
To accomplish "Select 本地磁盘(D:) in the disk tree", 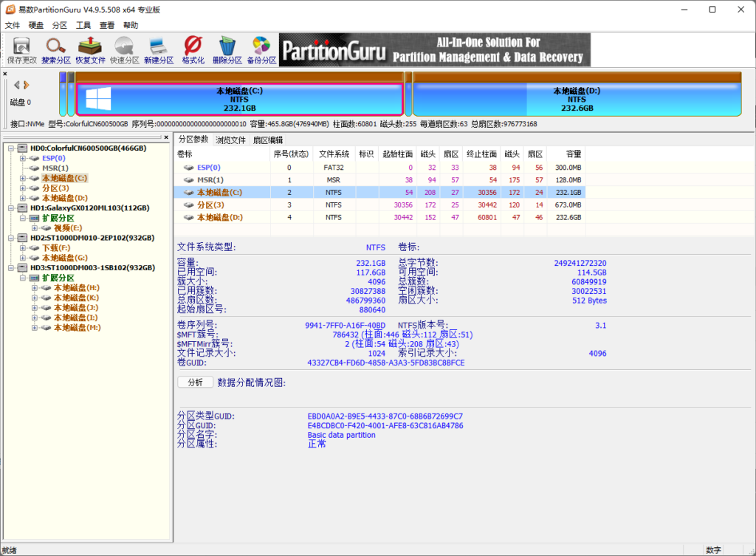I will click(x=65, y=198).
